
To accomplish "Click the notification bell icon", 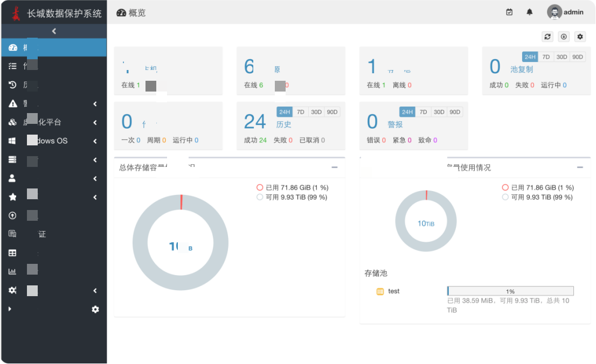I will [530, 12].
